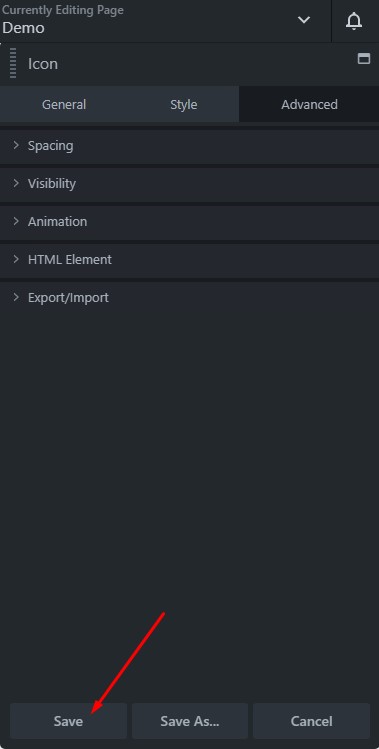
Task: Open the notifications bell icon
Action: [x=354, y=21]
